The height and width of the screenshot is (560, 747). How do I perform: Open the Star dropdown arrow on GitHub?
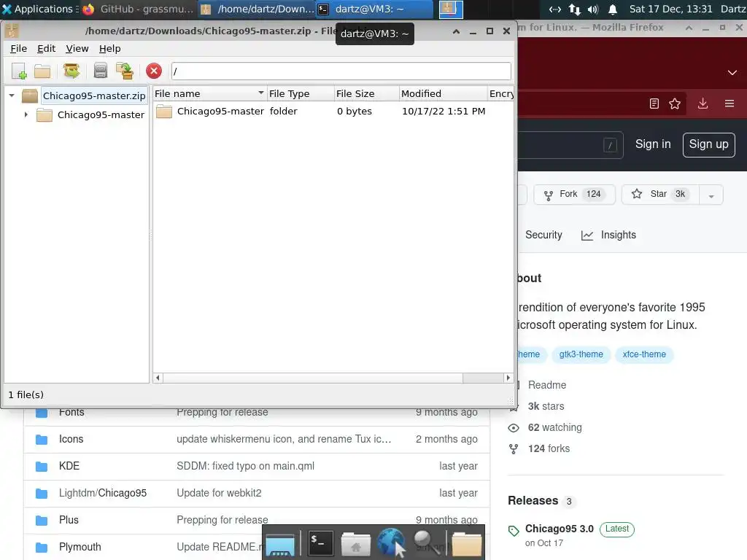coord(711,195)
